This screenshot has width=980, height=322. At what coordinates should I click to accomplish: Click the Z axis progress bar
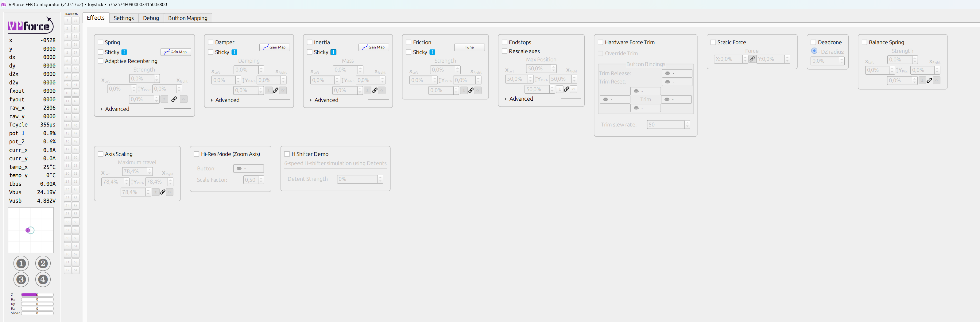[x=37, y=295]
